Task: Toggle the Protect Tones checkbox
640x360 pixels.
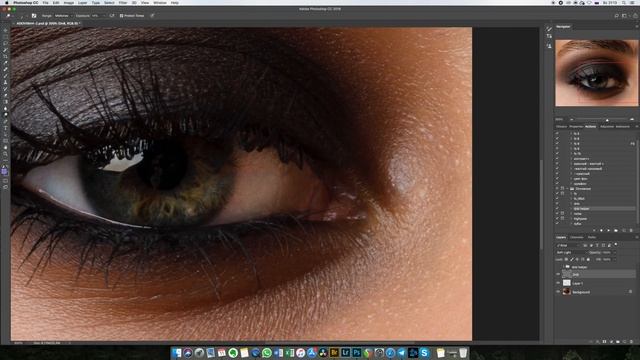Action: 121,16
